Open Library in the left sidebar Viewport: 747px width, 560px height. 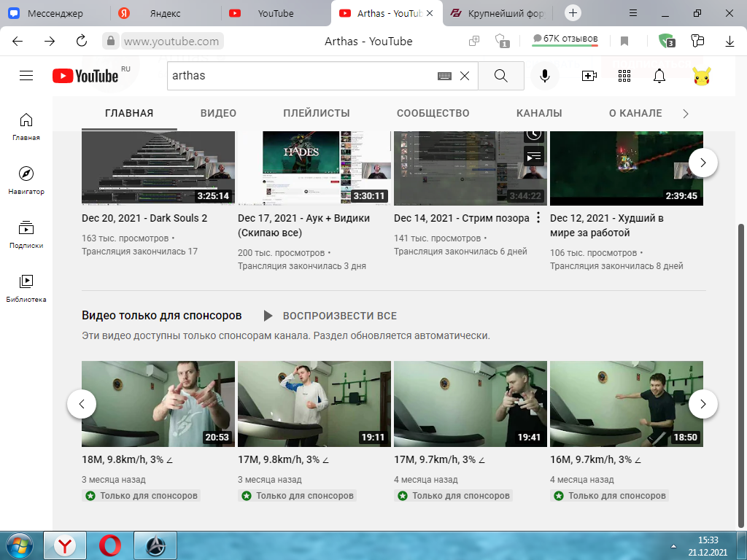(26, 288)
